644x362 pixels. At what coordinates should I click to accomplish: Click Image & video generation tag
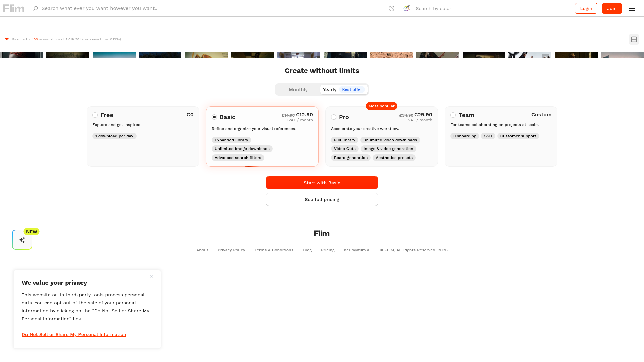pyautogui.click(x=388, y=149)
